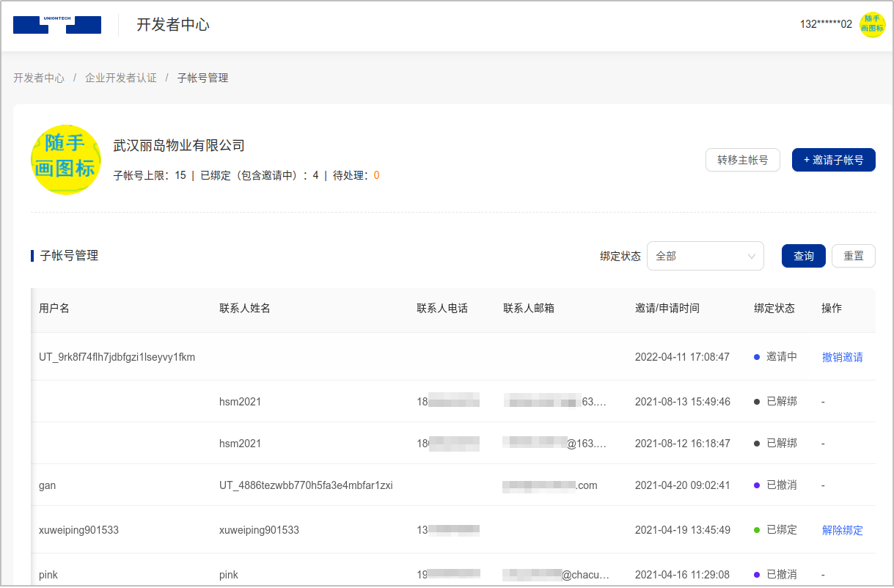This screenshot has width=894, height=588.
Task: Click 解除绑定 link for xuweiping901533
Action: 842,530
